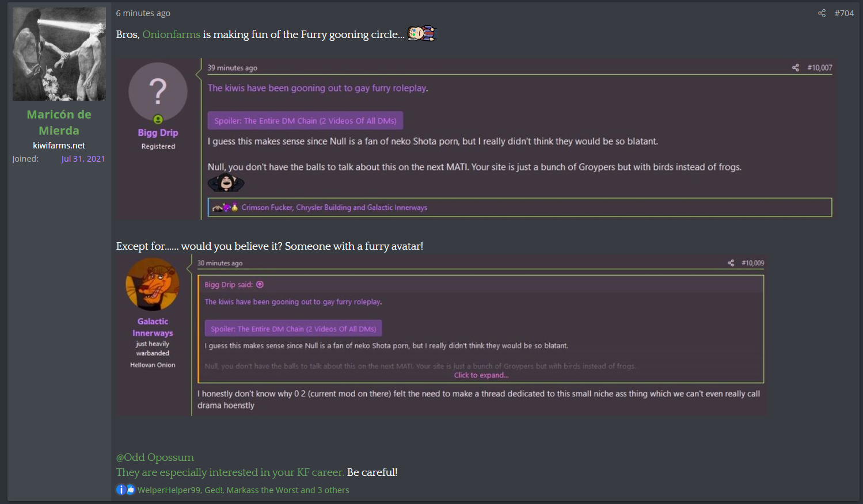Click the share icon beside post #10,009

click(x=731, y=263)
